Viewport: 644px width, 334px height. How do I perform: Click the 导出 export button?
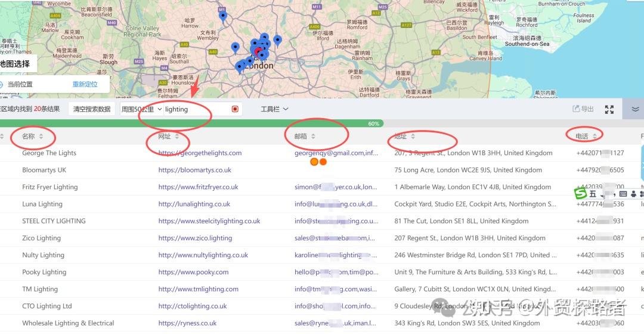(583, 109)
